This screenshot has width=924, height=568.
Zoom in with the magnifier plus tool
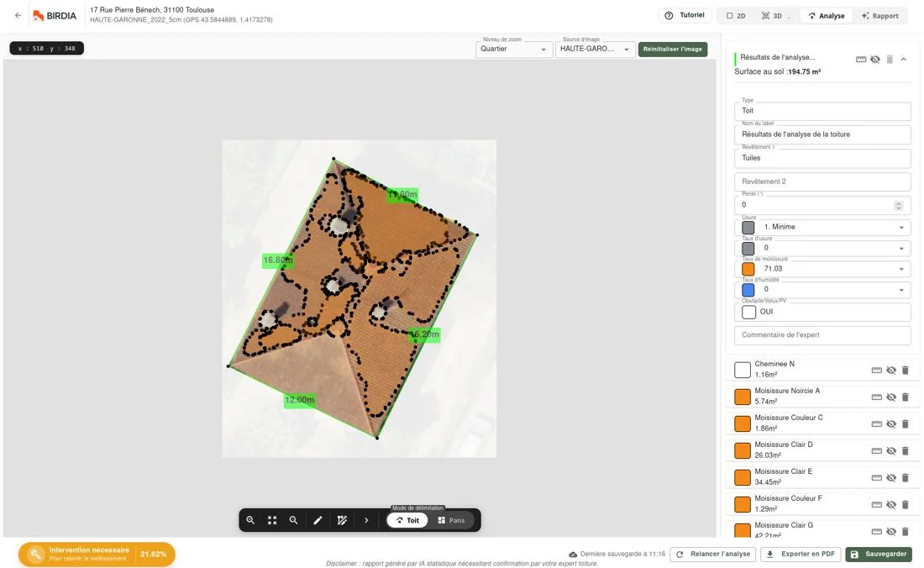click(x=250, y=520)
